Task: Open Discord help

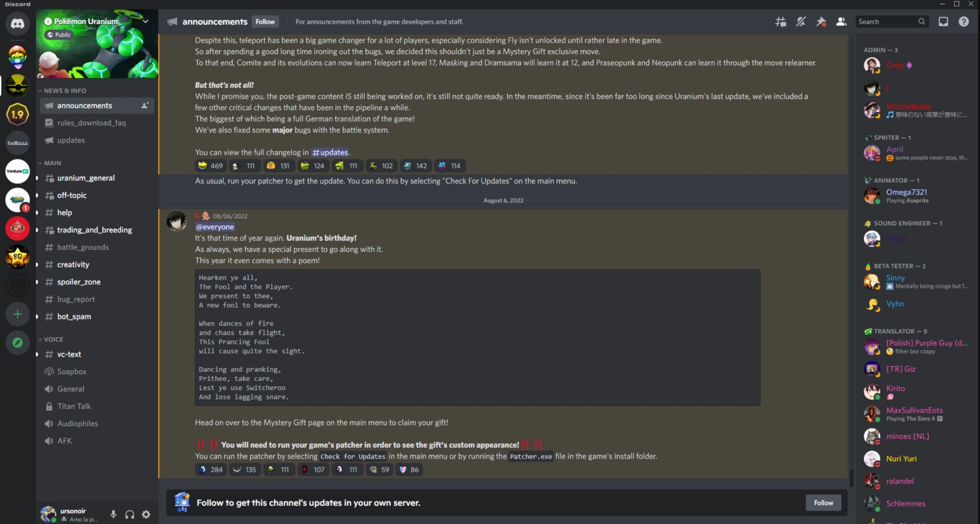Action: pos(963,22)
